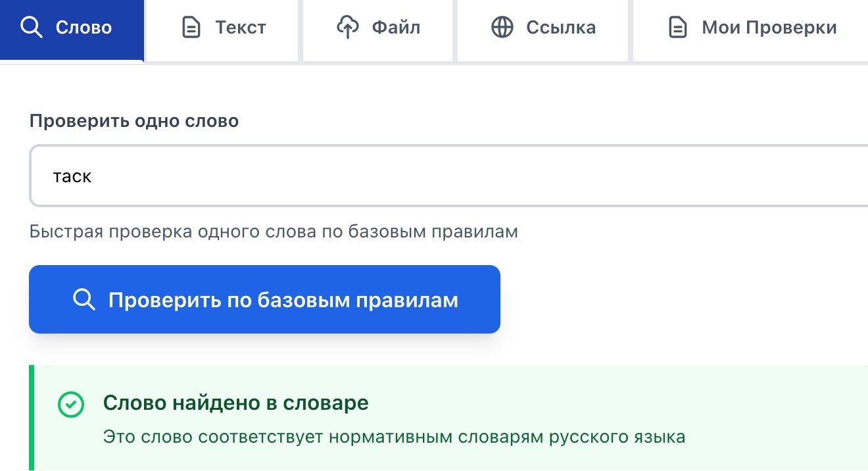This screenshot has height=471, width=868.
Task: Open the Текст tab
Action: pyautogui.click(x=224, y=29)
